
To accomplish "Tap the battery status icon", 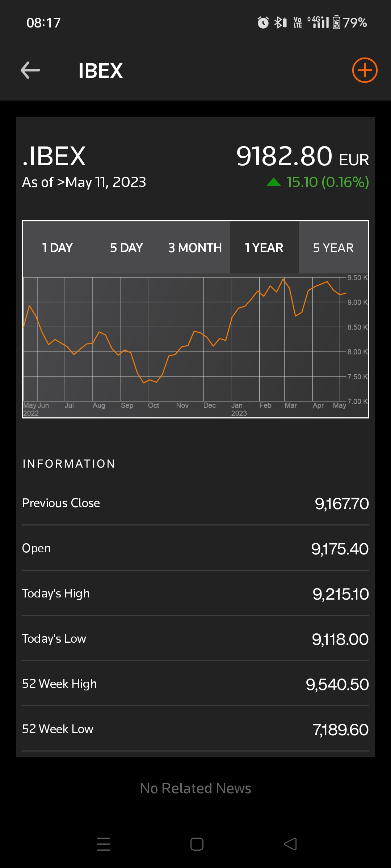I will [336, 23].
